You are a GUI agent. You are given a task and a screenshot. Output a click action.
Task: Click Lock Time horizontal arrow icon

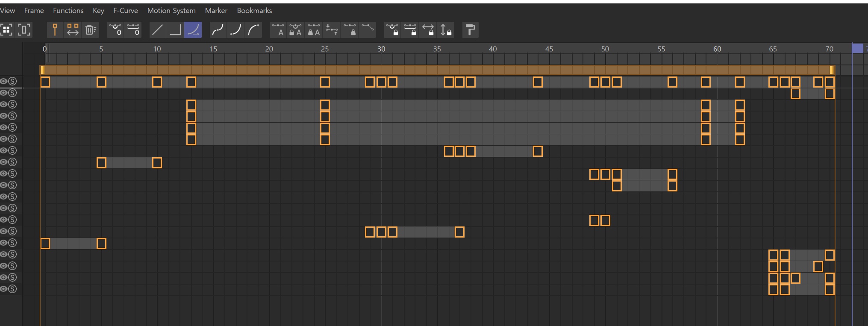(x=428, y=30)
